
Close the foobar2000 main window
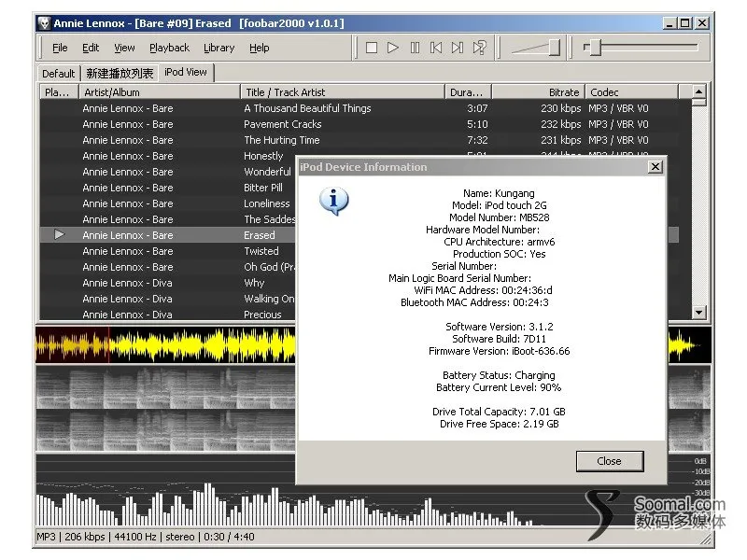(702, 22)
